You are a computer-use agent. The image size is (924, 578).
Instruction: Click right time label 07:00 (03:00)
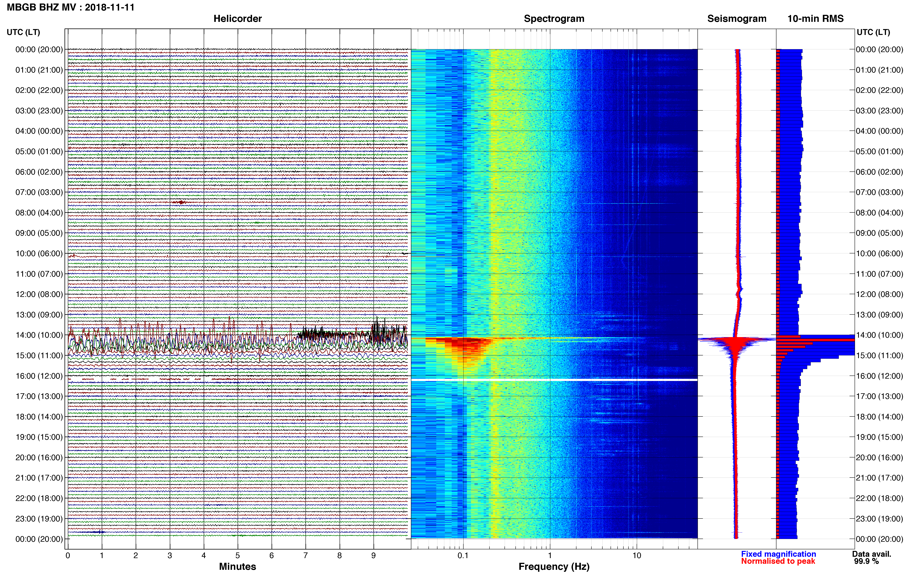tap(879, 192)
